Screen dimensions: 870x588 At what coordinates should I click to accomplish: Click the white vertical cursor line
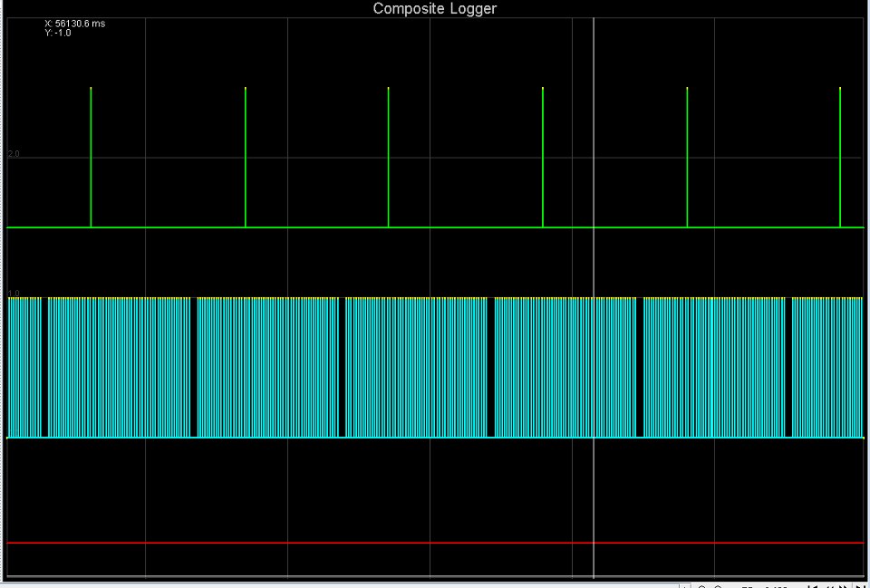[x=594, y=297]
